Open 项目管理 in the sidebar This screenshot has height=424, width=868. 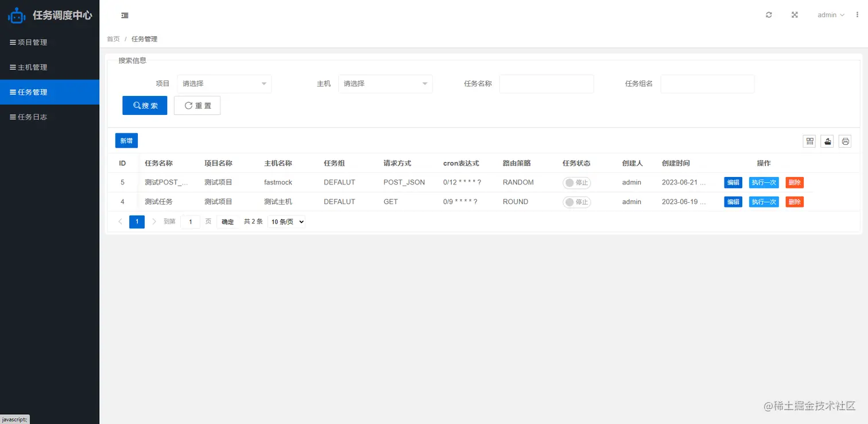click(x=50, y=43)
